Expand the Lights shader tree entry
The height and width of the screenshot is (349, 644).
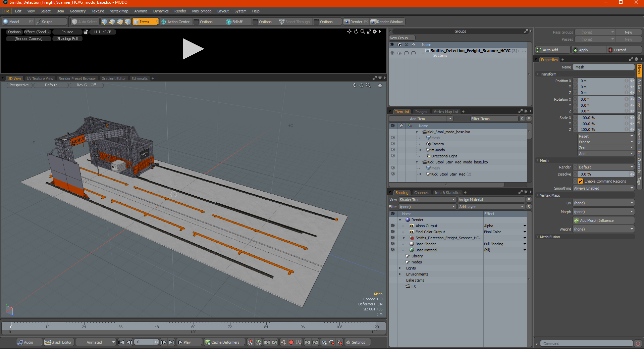(400, 268)
